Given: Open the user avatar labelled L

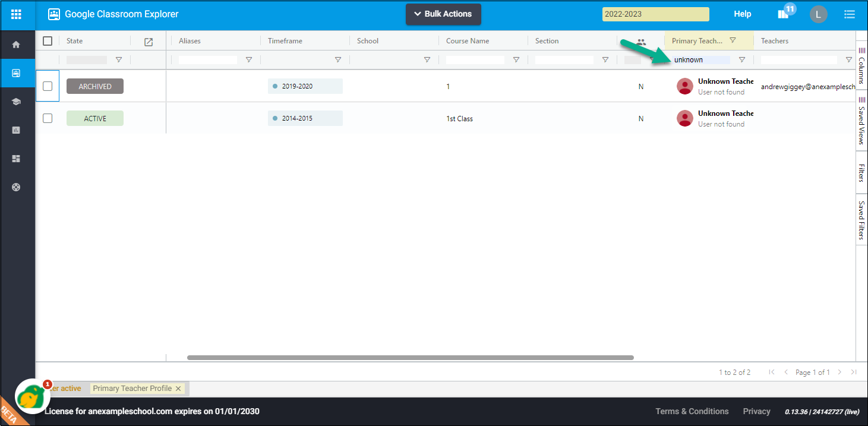Looking at the screenshot, I should pyautogui.click(x=818, y=14).
